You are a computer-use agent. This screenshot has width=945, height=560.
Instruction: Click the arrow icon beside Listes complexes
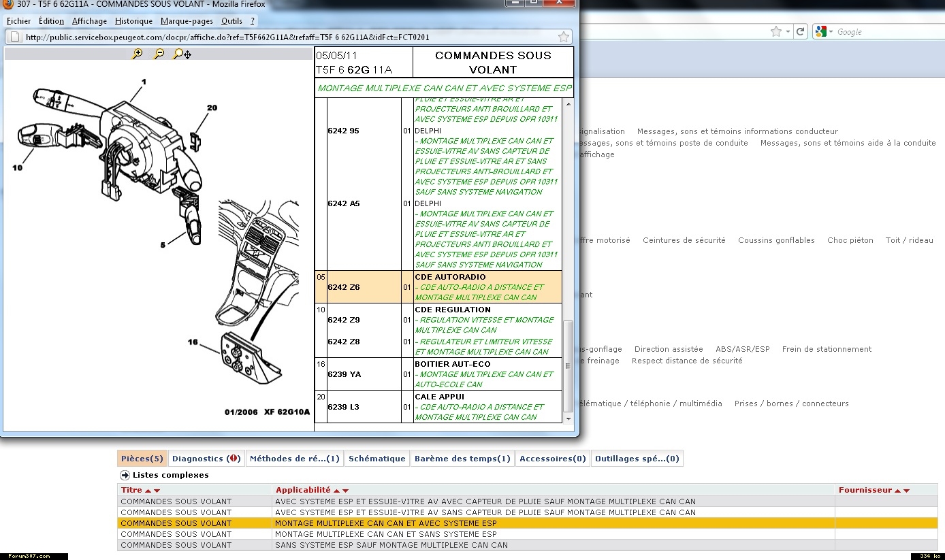pyautogui.click(x=125, y=475)
